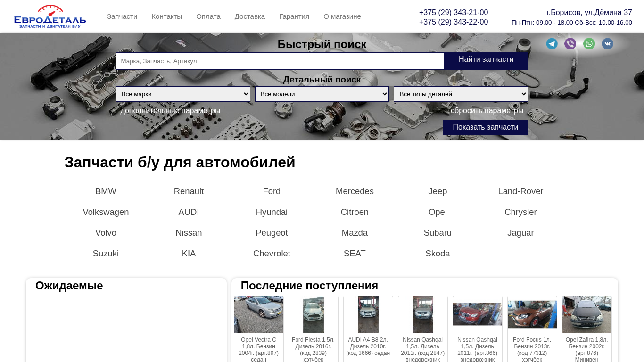Image resolution: width=644 pixels, height=362 pixels.
Task: Expand the 'Все типы деталей' dropdown
Action: coord(461,94)
